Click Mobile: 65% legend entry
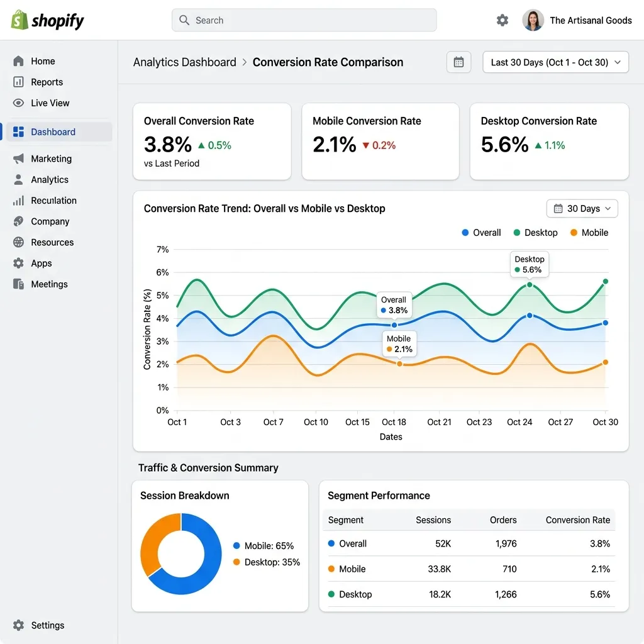 [x=264, y=545]
